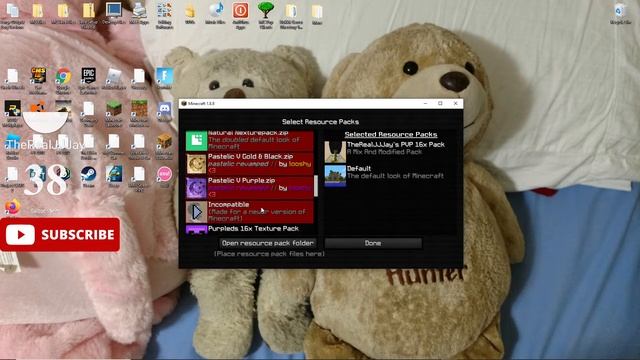Open Google Chrome desktop shortcut
Screen dimensions: 640x360
click(x=63, y=79)
